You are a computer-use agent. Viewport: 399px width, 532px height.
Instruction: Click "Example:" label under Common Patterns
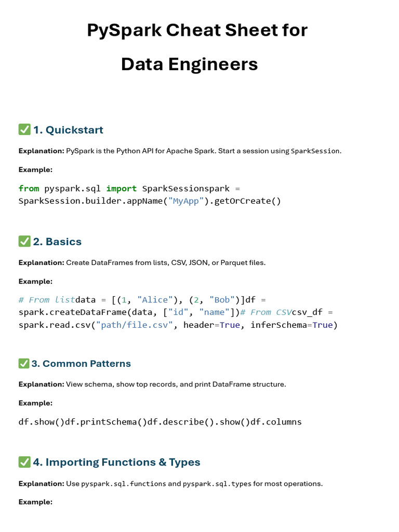point(35,403)
